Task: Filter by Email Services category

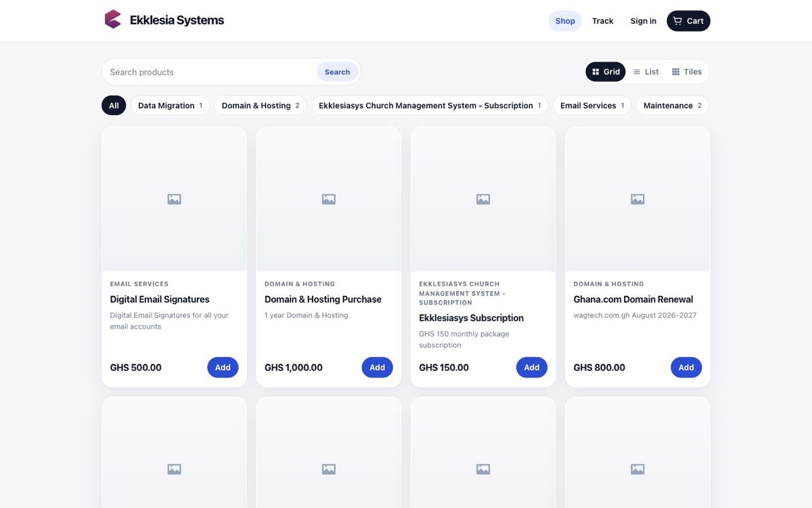Action: click(x=592, y=106)
